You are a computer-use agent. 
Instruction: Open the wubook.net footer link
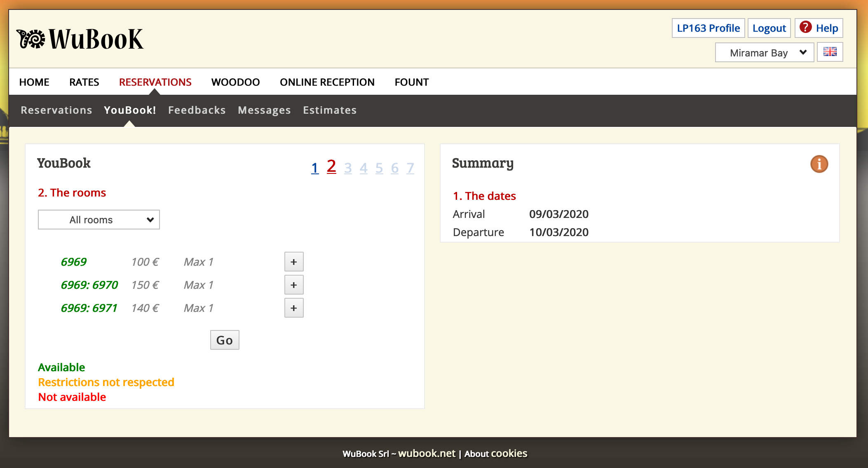pos(427,454)
